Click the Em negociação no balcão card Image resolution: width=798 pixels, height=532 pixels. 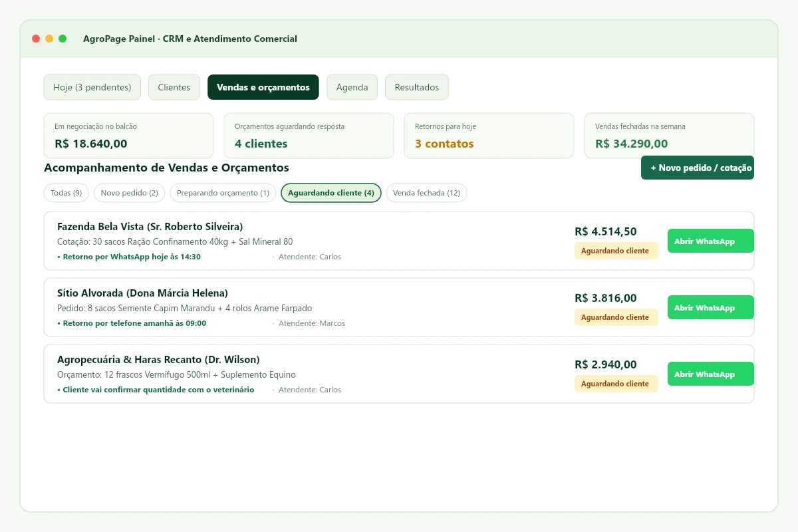(129, 136)
